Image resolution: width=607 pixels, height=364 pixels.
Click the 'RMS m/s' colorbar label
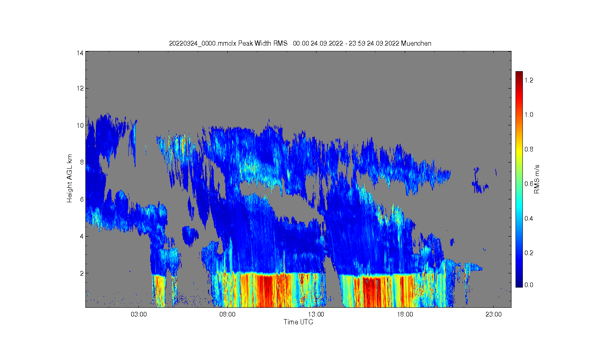[537, 179]
